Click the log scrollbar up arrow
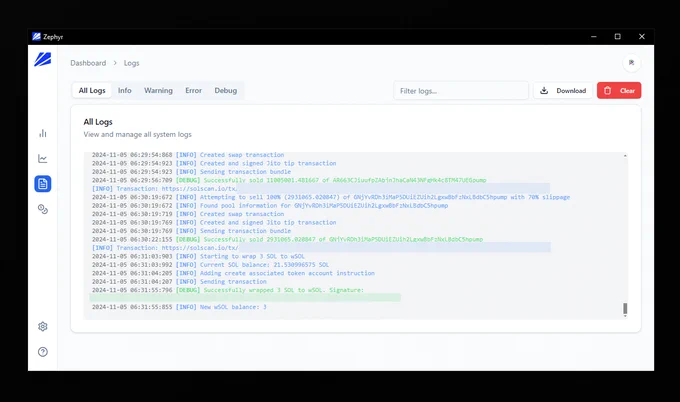The image size is (680, 402). 625,155
